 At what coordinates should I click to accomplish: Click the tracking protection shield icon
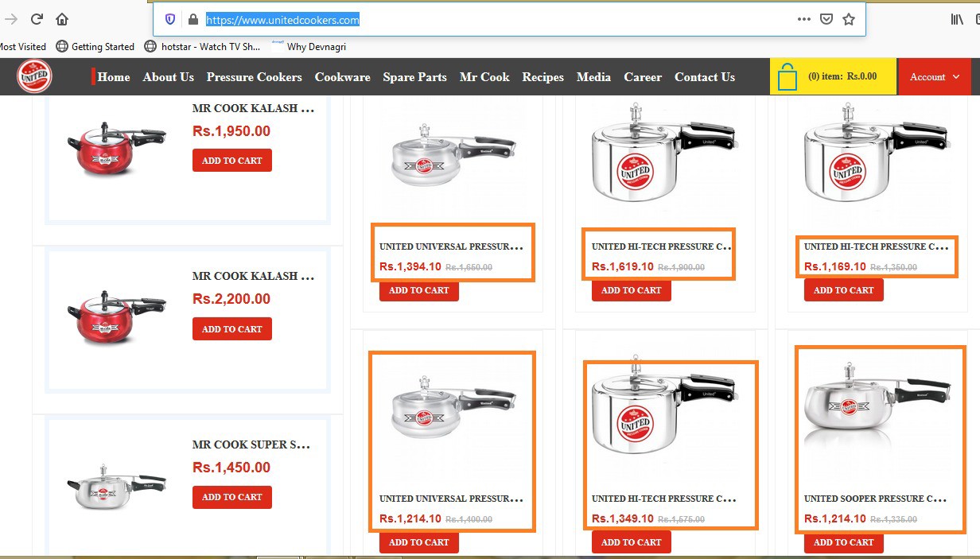tap(169, 19)
